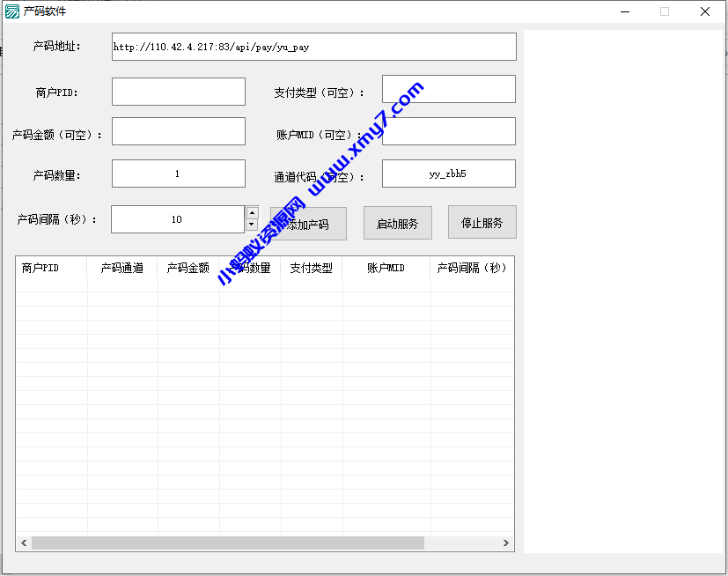Click the right arrow of the bottom scrollbar
Screen dimensions: 728x576
point(505,543)
